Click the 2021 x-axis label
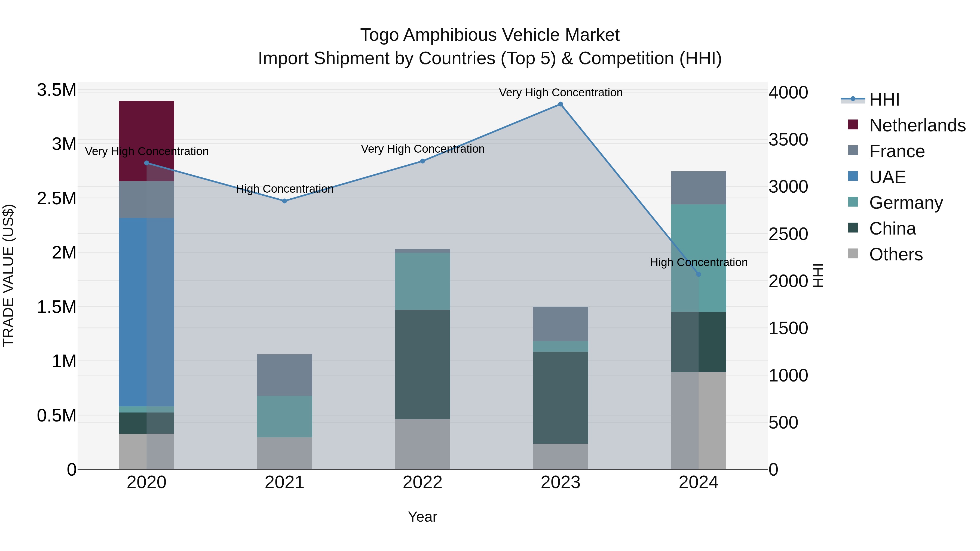This screenshot has height=551, width=980. coord(284,482)
